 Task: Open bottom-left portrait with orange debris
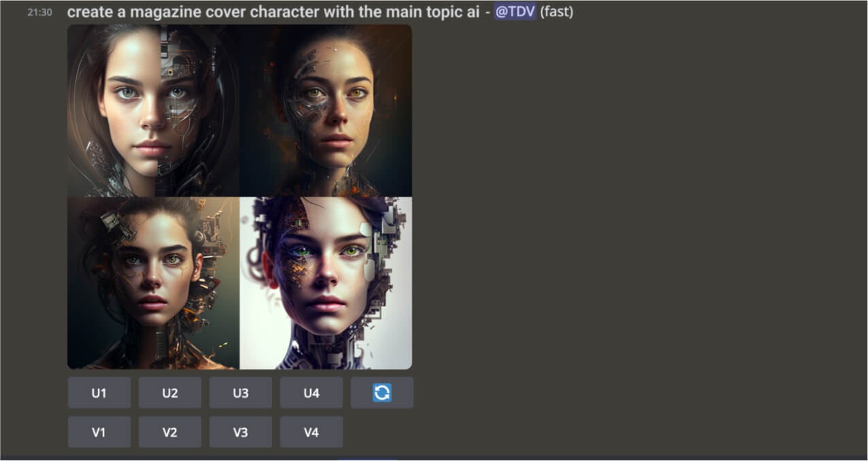click(154, 283)
